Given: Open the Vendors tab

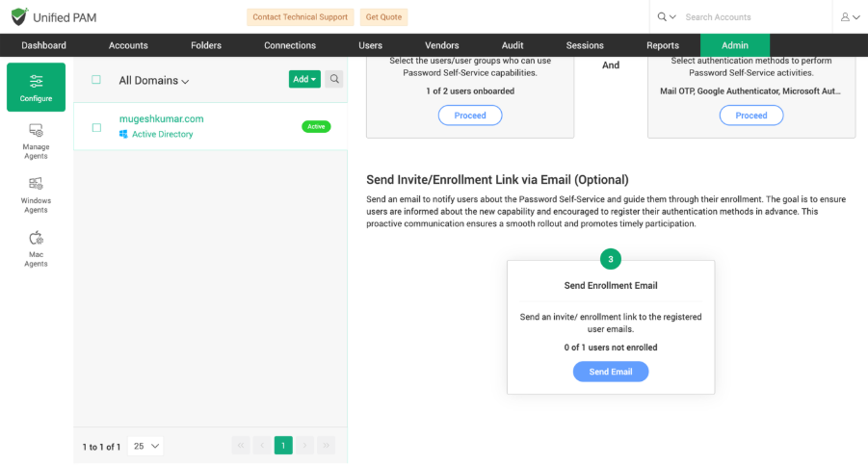Looking at the screenshot, I should point(442,45).
